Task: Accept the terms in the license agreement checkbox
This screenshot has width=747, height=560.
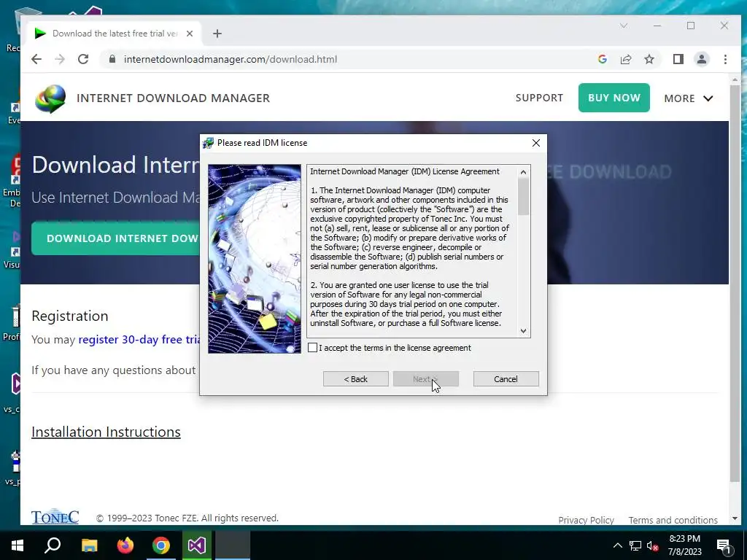Action: [312, 348]
